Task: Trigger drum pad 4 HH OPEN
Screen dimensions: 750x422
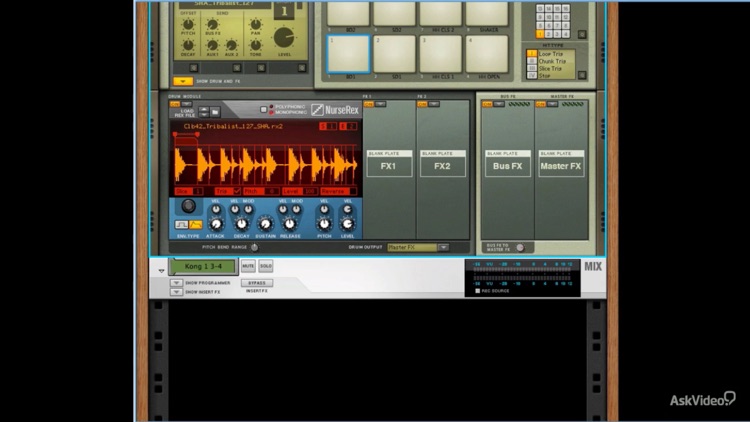Action: (x=486, y=54)
